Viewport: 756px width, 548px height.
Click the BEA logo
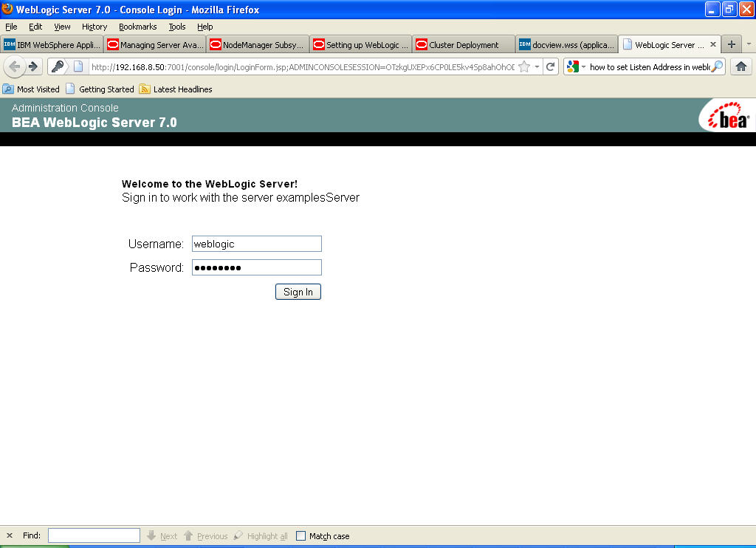728,116
